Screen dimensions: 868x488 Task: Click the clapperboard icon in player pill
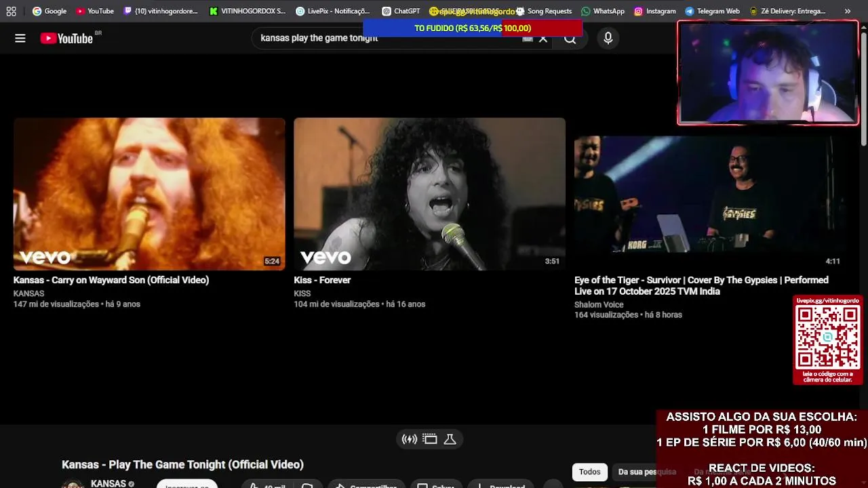(430, 439)
